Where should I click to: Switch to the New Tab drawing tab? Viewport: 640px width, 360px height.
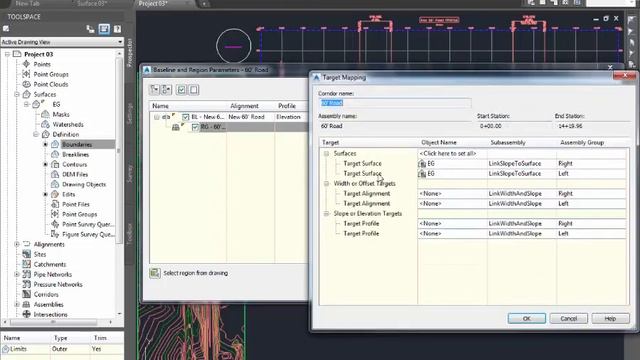tap(28, 3)
